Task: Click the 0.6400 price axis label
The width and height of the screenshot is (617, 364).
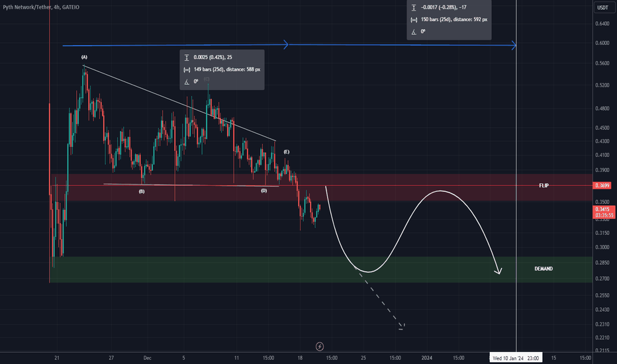Action: (x=602, y=24)
